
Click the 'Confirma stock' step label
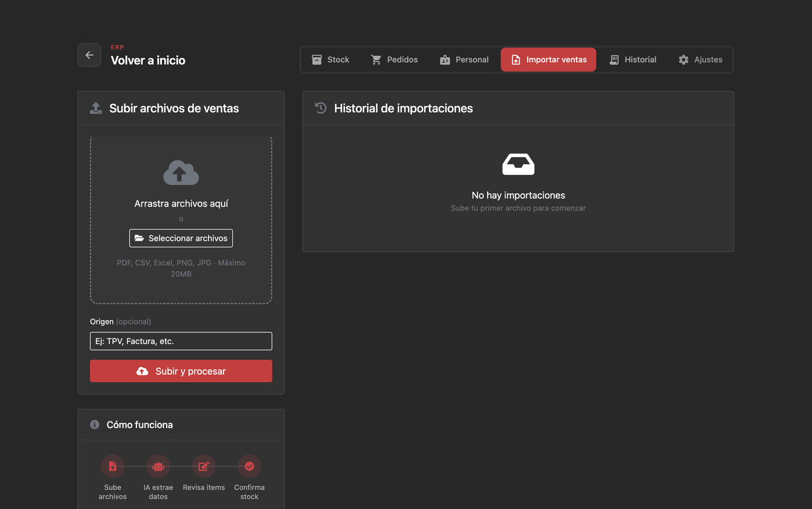tap(250, 492)
